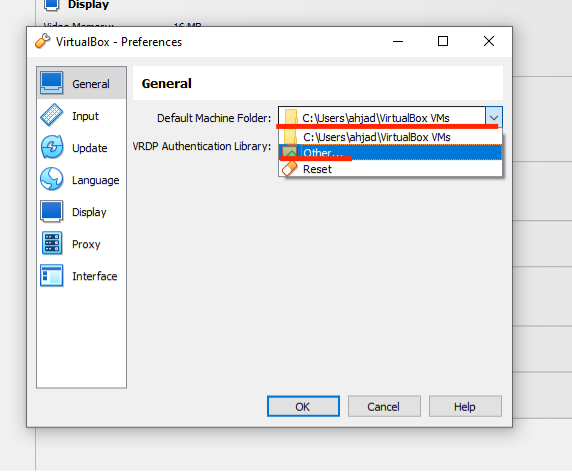Click the wrench icon in title bar
572x472 pixels.
(x=42, y=41)
